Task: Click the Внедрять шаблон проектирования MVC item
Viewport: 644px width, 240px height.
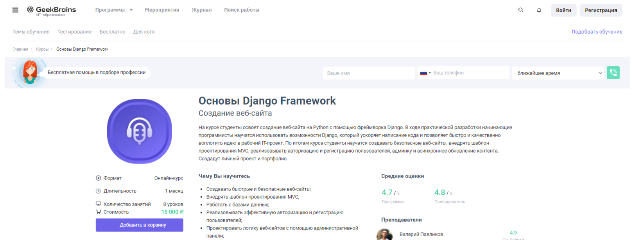Action: tap(253, 197)
